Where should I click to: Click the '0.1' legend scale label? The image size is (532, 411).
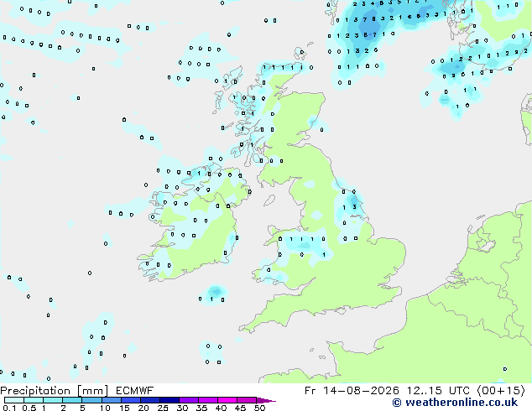point(9,408)
